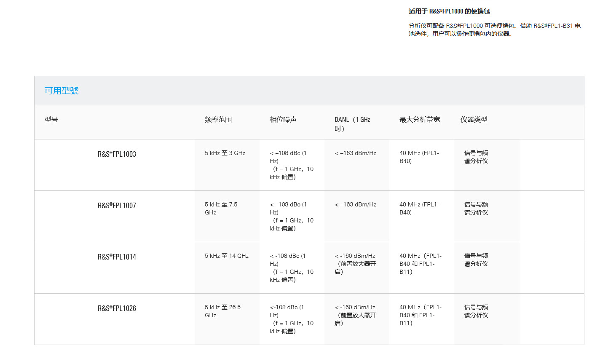Select the R&S FPL1026 model name
This screenshot has width=608, height=364.
(x=117, y=308)
